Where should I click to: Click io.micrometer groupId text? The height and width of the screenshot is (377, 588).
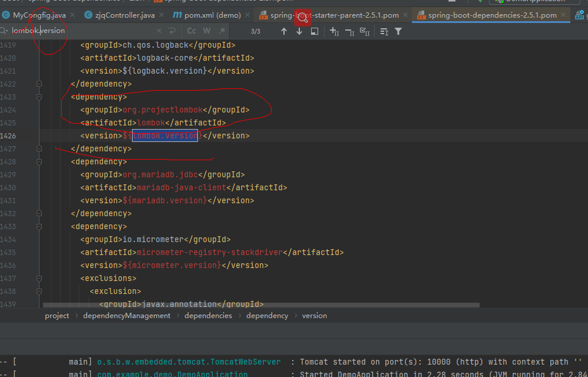coord(153,240)
